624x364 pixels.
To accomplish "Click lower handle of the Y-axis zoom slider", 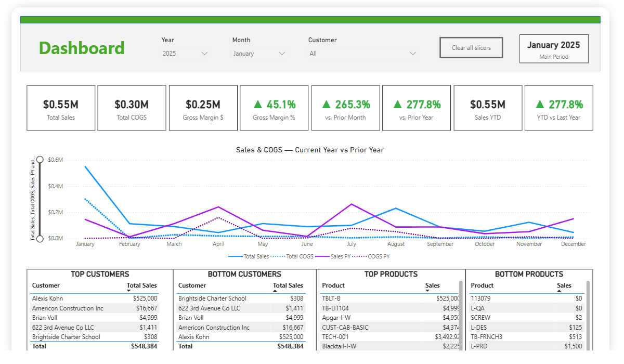I will pyautogui.click(x=40, y=238).
